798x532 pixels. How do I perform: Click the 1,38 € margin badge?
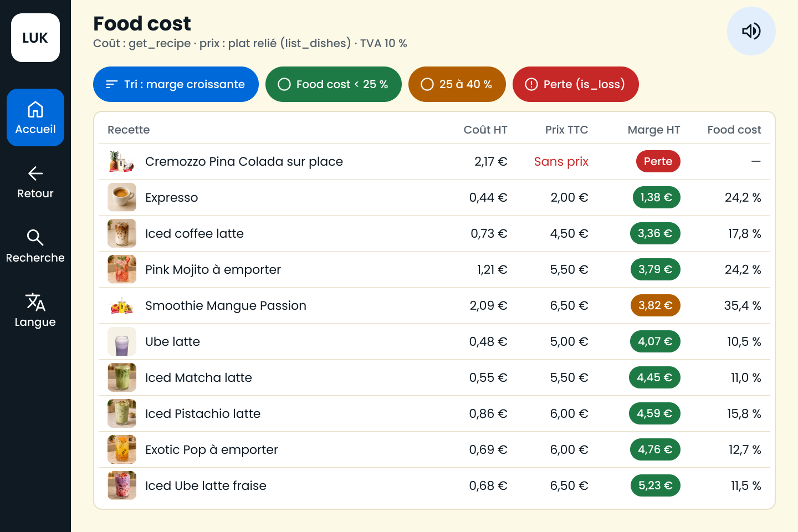point(656,197)
